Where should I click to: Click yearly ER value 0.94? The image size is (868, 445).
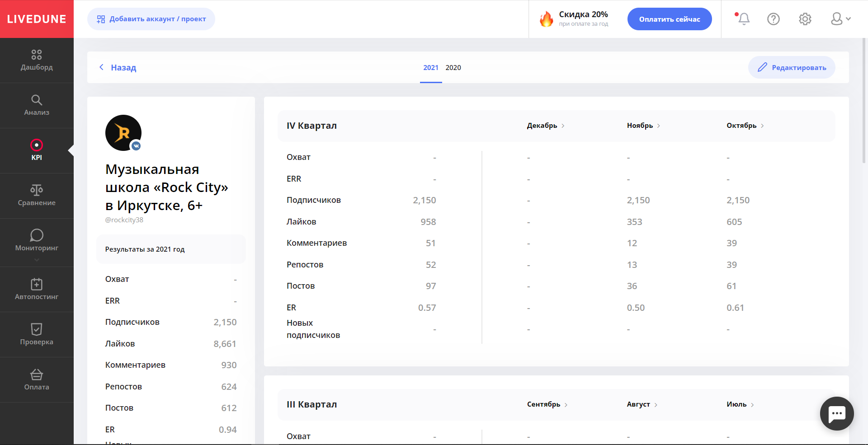(x=228, y=430)
